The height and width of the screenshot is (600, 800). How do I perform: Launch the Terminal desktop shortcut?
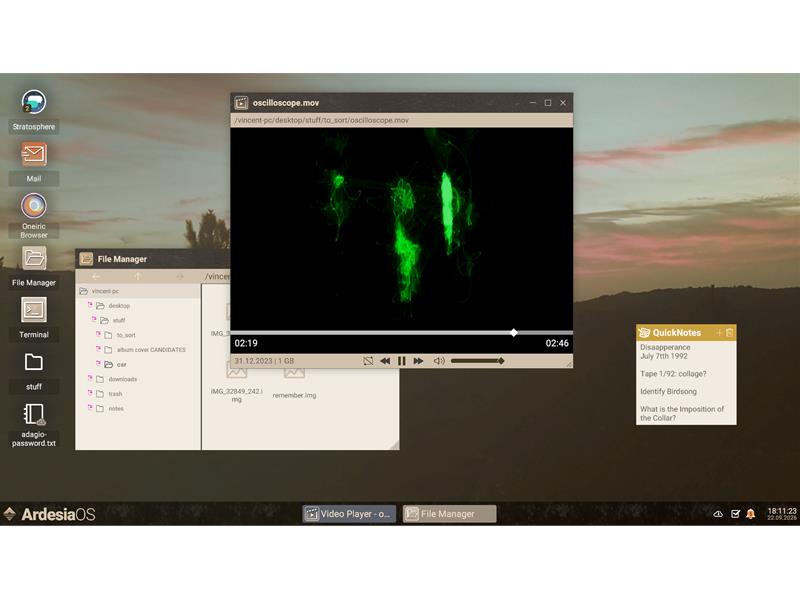click(x=34, y=310)
